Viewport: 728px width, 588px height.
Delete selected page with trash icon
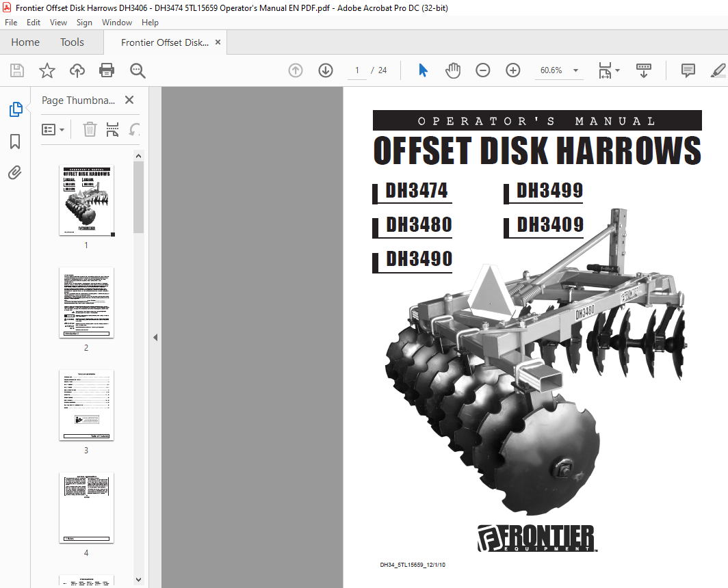90,129
